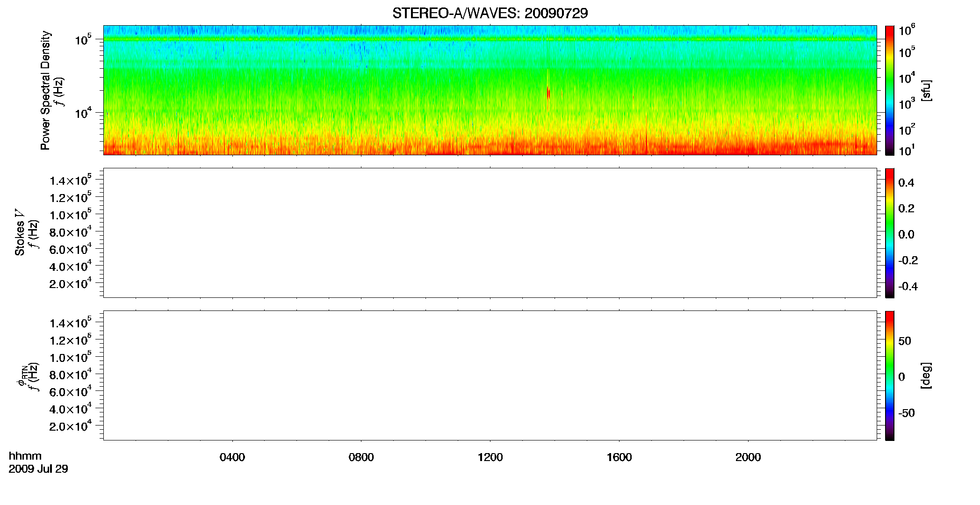Click the Stokes V axis label
980x505 pixels.
point(20,232)
